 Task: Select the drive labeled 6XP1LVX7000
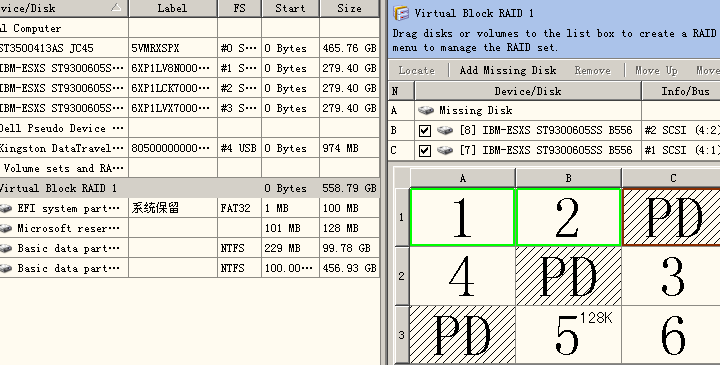(x=190, y=108)
